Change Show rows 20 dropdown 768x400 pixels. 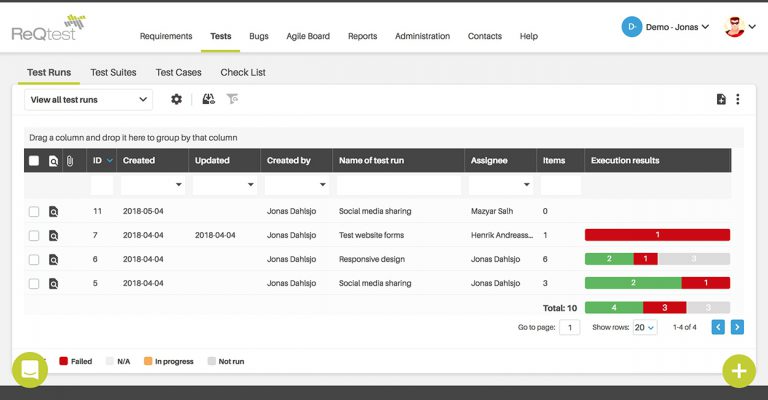coord(645,328)
